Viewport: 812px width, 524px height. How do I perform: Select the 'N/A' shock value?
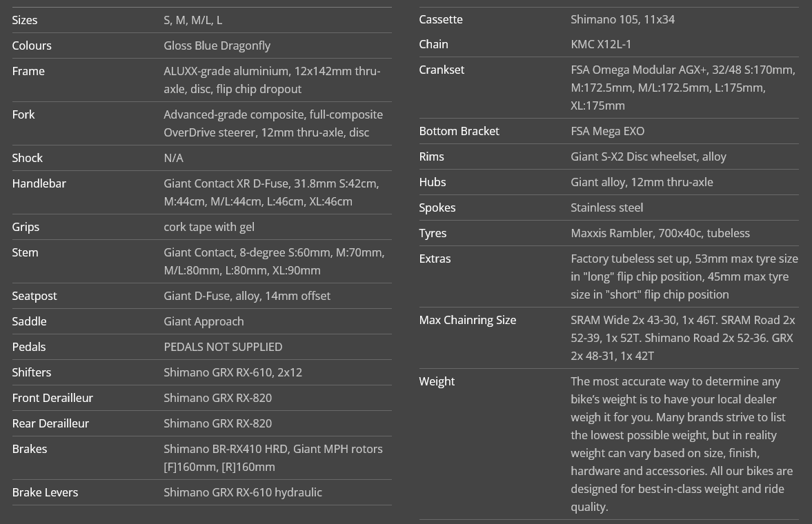(x=173, y=158)
